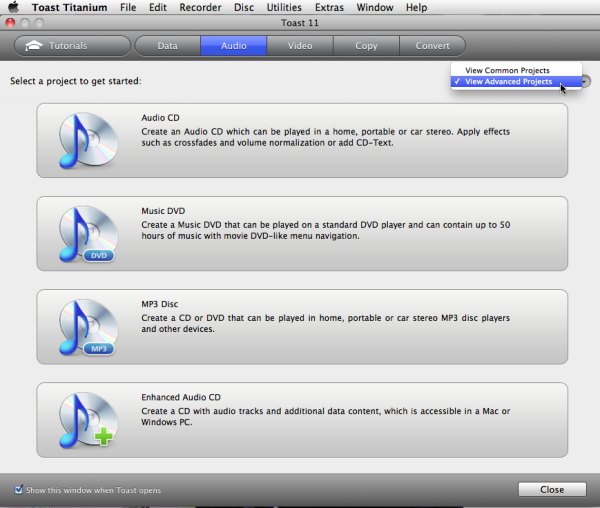Open the File menu
This screenshot has width=600, height=508.
(128, 7)
